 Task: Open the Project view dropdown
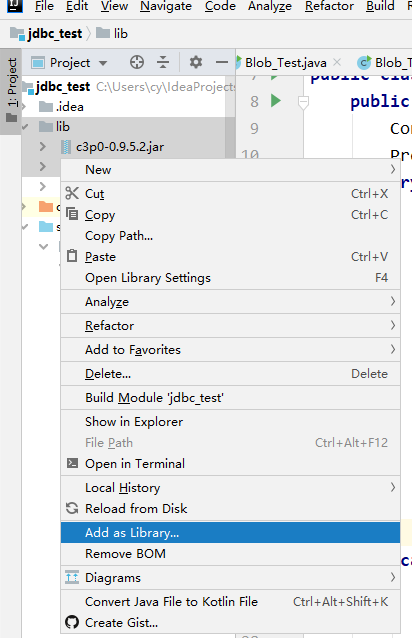103,63
